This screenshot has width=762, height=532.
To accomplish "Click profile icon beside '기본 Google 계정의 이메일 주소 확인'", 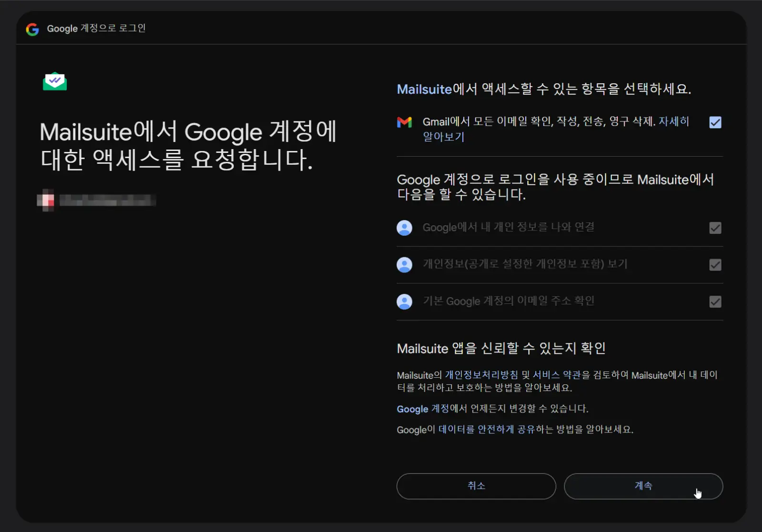I will pos(404,301).
